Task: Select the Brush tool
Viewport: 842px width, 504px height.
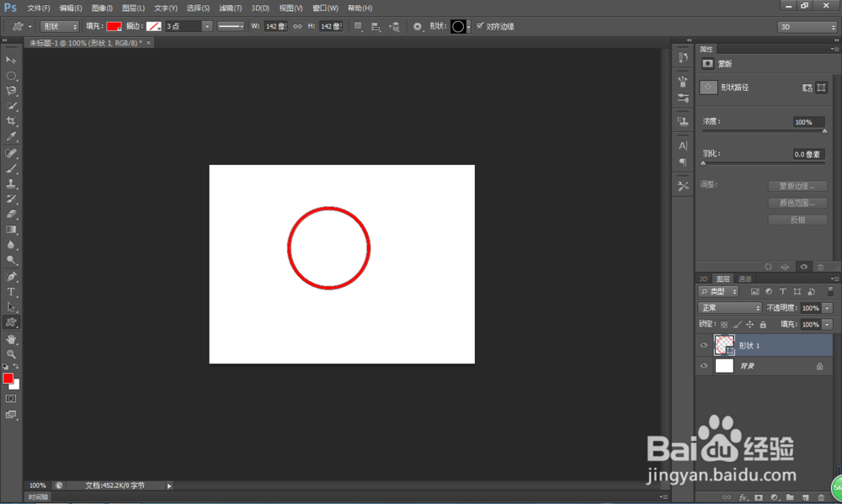Action: [x=11, y=168]
